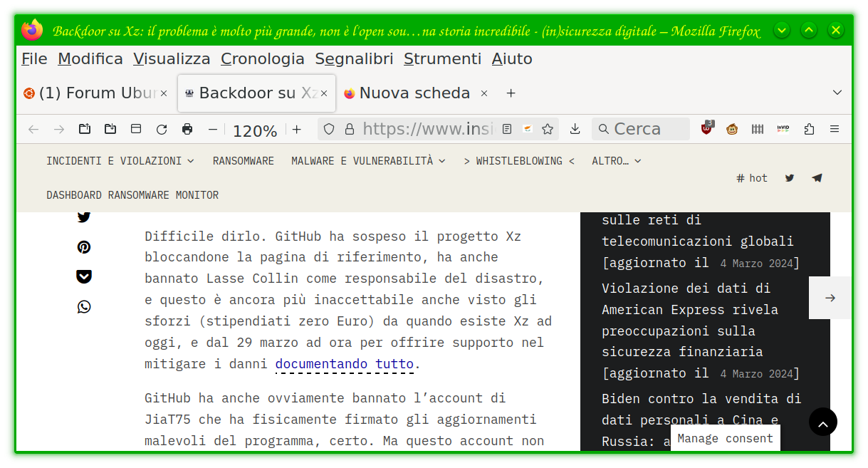Show site security padlock info
This screenshot has width=868, height=468.
coord(349,129)
